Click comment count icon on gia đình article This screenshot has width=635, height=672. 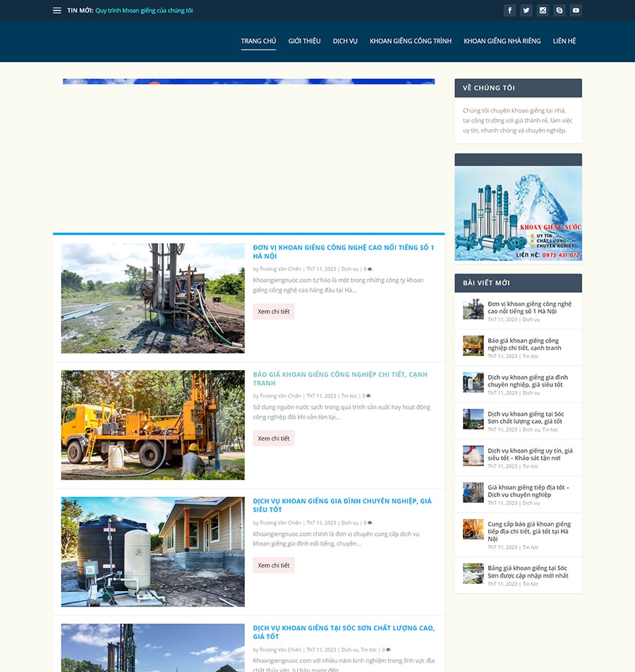[x=368, y=523]
